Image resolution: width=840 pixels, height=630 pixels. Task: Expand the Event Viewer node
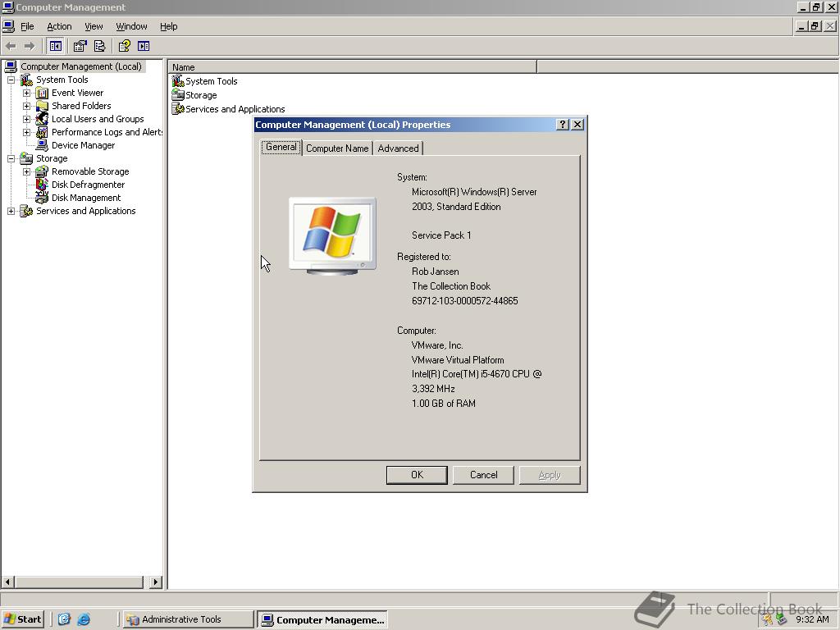pos(26,94)
